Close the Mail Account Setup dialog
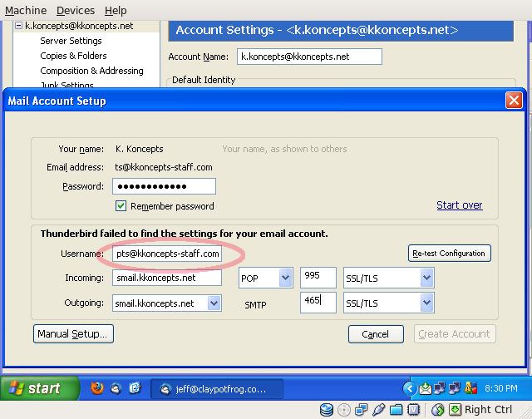Viewport: 532px width, 419px height. click(514, 101)
